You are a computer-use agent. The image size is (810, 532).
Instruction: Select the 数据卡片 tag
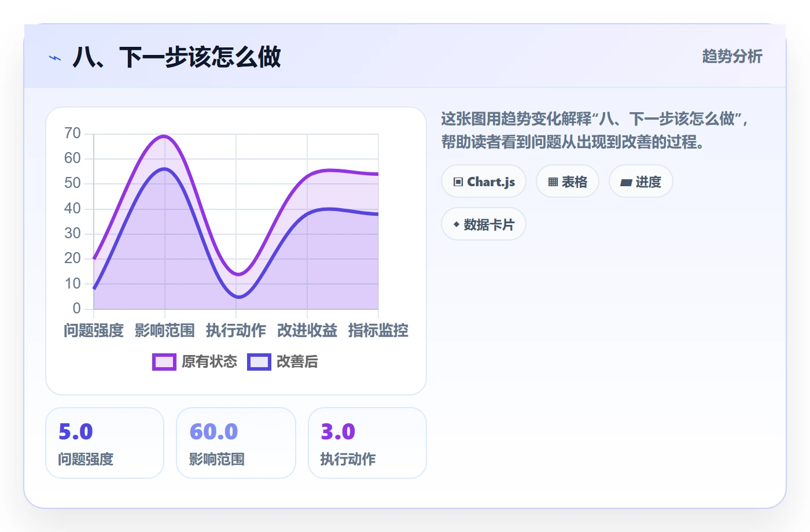coord(484,224)
